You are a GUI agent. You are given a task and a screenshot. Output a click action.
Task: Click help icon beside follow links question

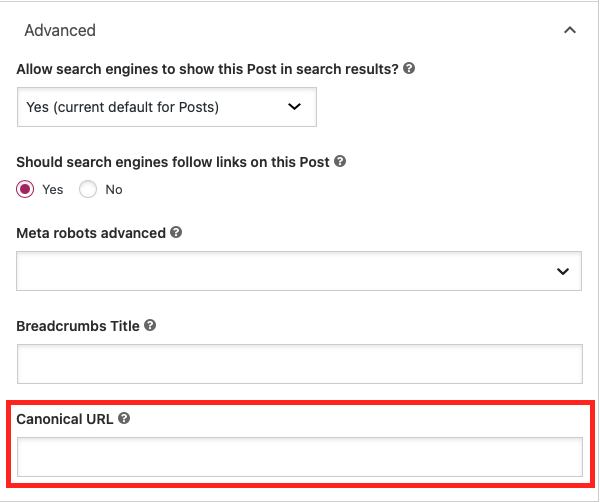(340, 161)
